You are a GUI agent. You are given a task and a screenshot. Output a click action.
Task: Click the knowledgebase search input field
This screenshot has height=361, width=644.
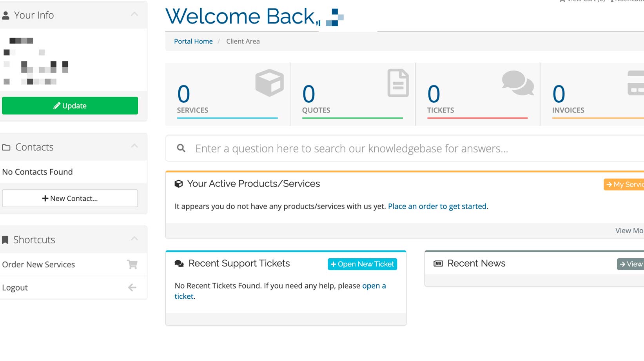pyautogui.click(x=392, y=149)
